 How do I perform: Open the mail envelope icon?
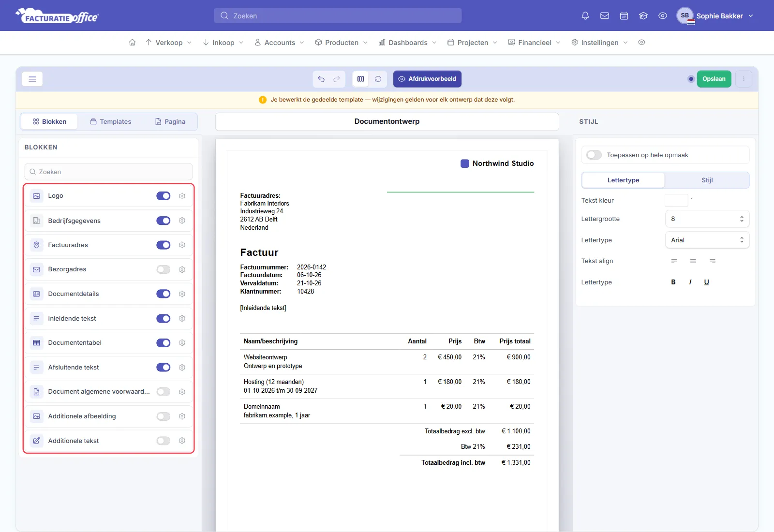point(605,16)
